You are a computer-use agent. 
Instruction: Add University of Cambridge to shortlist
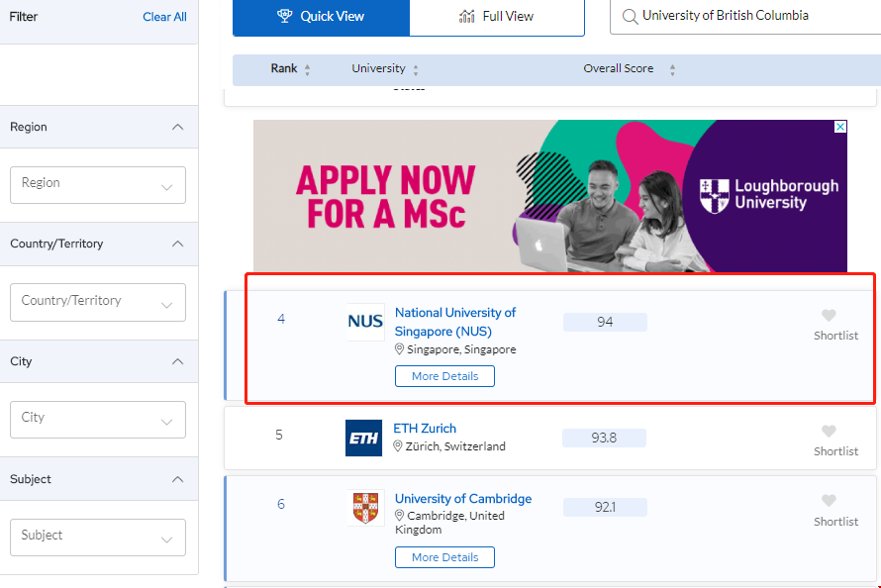click(829, 501)
